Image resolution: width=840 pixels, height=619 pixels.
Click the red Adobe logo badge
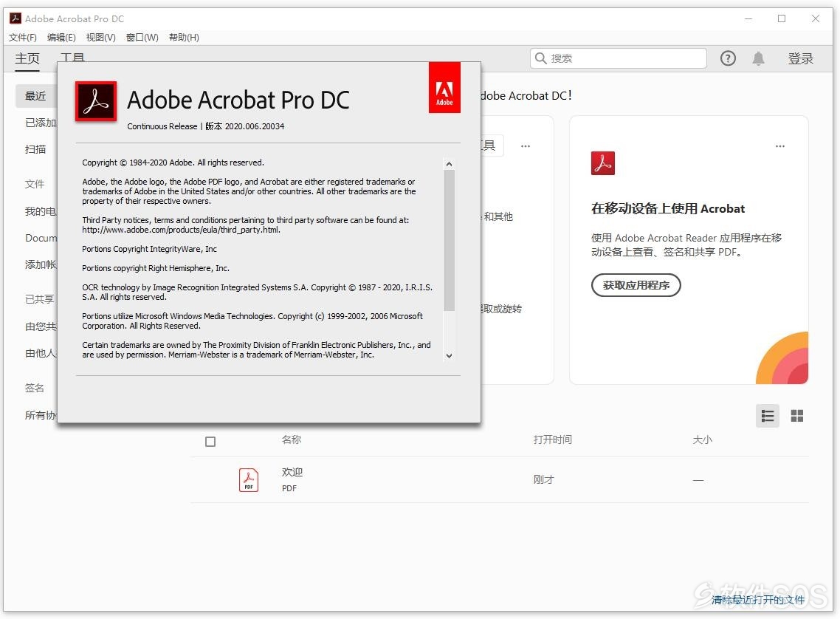click(x=444, y=87)
